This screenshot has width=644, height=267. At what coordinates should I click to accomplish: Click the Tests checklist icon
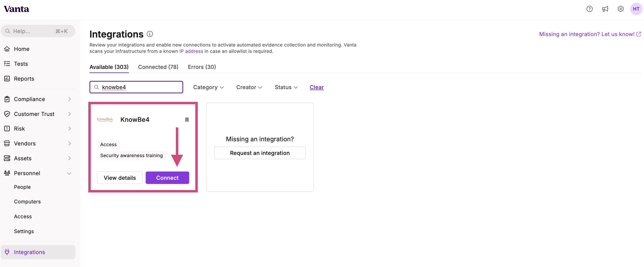[7, 64]
